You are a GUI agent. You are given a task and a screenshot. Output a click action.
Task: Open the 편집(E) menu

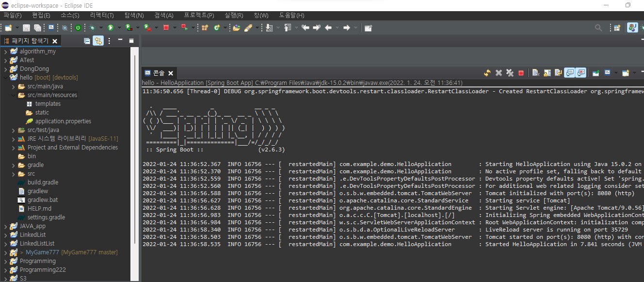(41, 15)
